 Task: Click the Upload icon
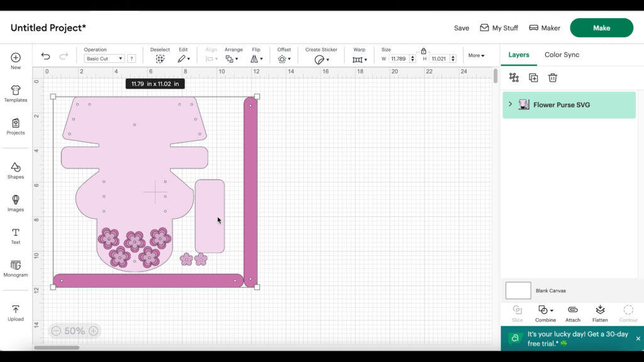pyautogui.click(x=16, y=309)
